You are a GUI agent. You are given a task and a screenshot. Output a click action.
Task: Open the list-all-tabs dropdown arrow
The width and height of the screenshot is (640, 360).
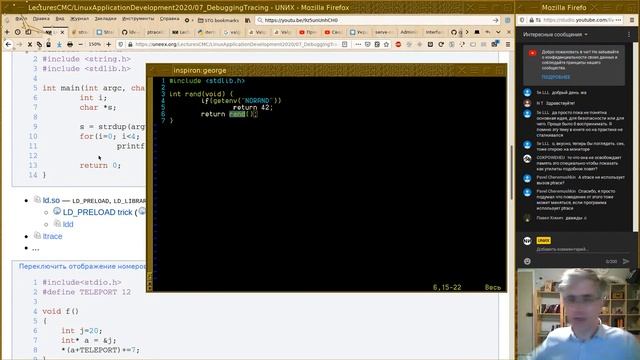click(x=498, y=32)
